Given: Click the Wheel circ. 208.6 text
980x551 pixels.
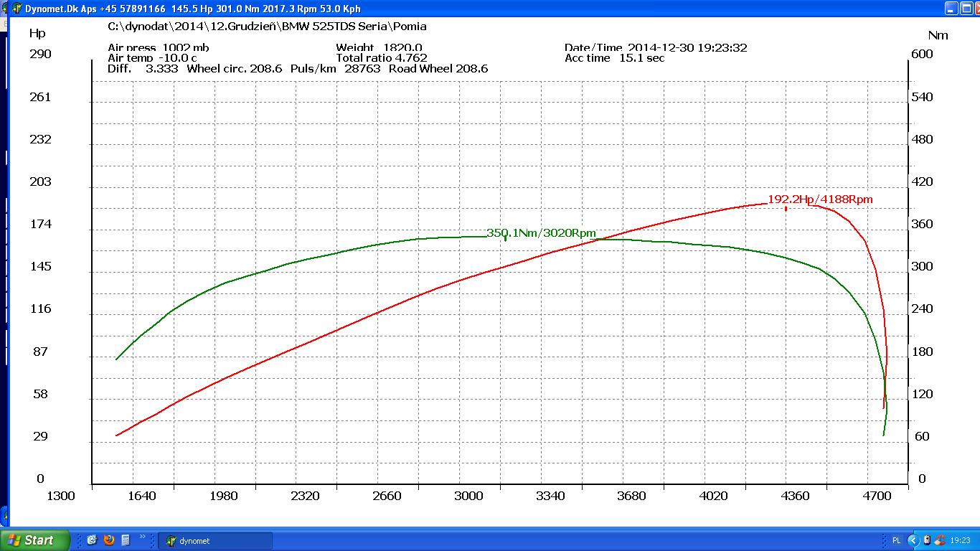Looking at the screenshot, I should pos(235,69).
